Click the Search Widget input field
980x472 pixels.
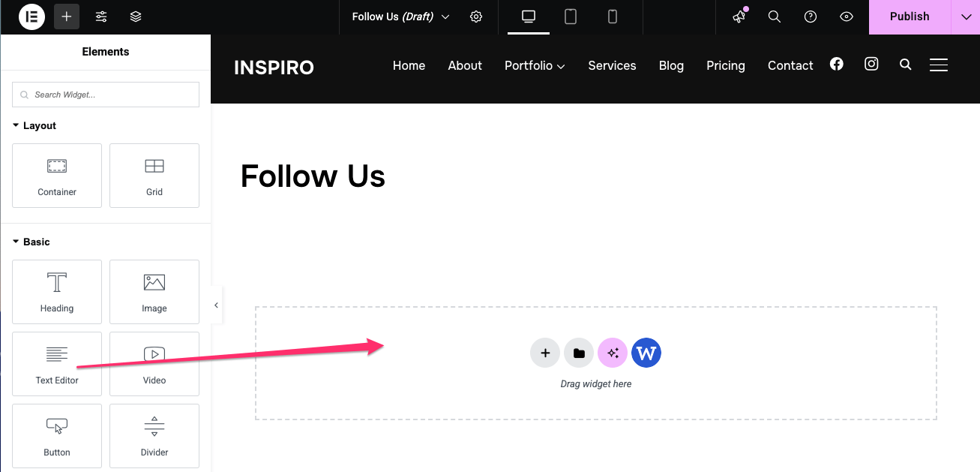106,95
